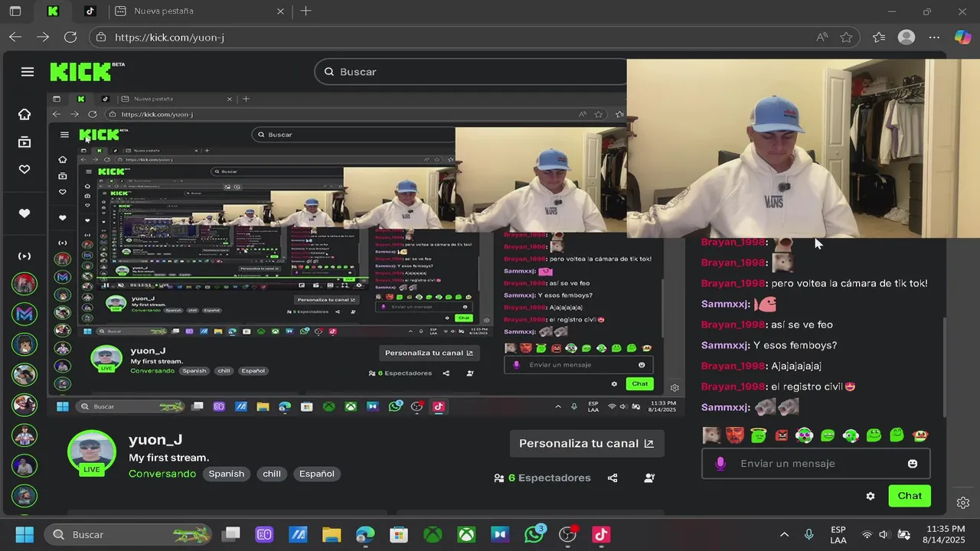
Task: Switch to the Kick browser tab
Action: click(x=52, y=11)
